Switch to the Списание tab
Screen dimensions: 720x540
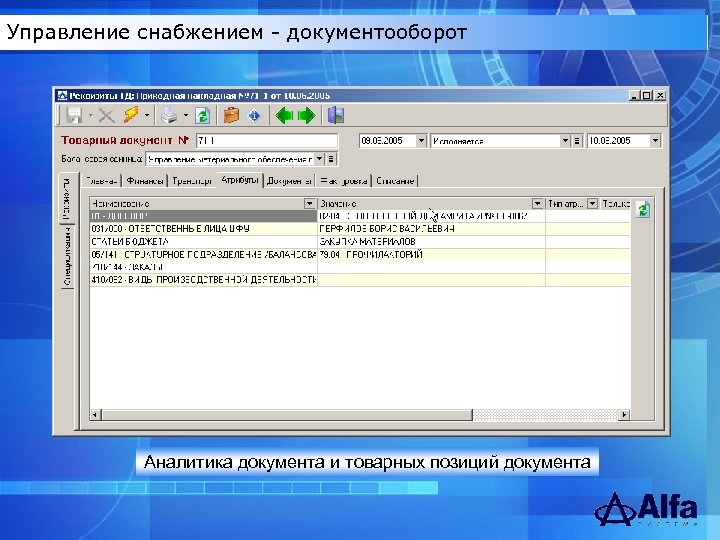tap(395, 181)
